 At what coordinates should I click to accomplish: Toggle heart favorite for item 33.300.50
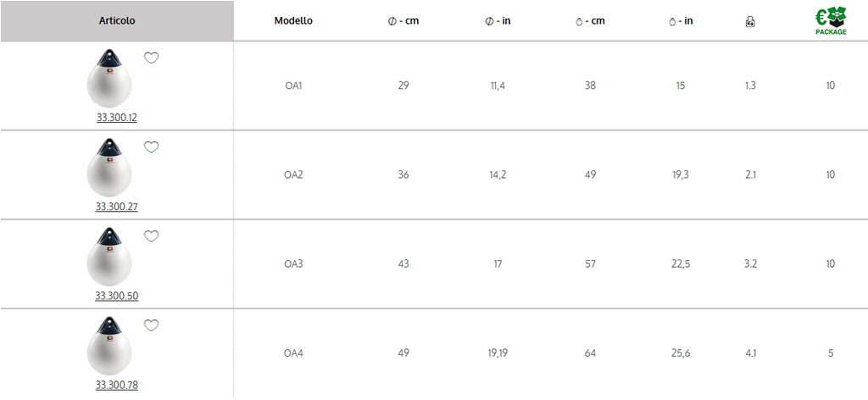(151, 236)
